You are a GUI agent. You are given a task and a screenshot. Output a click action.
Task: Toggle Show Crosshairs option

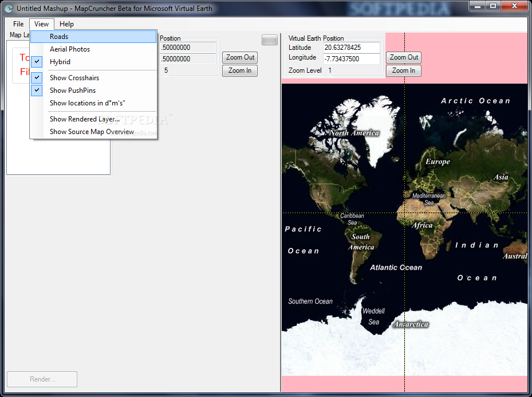tap(93, 78)
